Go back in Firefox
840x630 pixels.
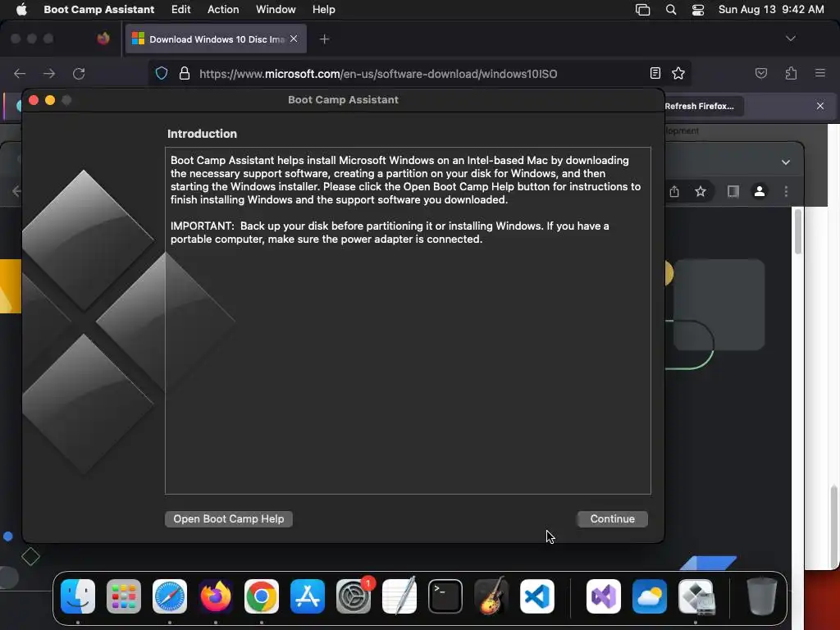coord(20,73)
